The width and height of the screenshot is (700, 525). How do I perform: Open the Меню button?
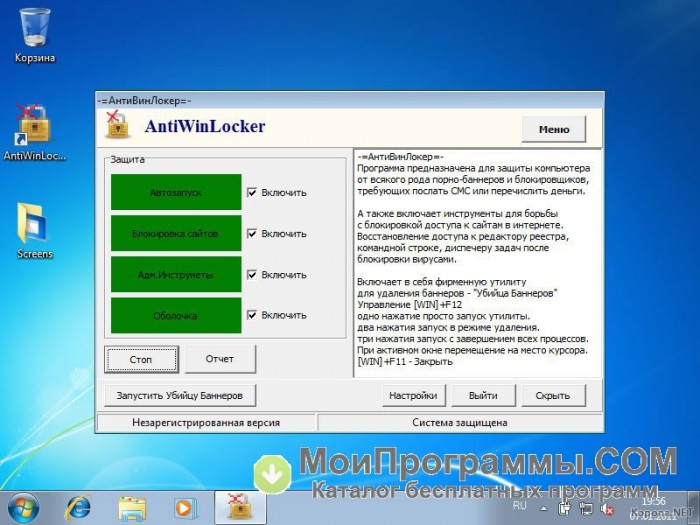click(554, 129)
